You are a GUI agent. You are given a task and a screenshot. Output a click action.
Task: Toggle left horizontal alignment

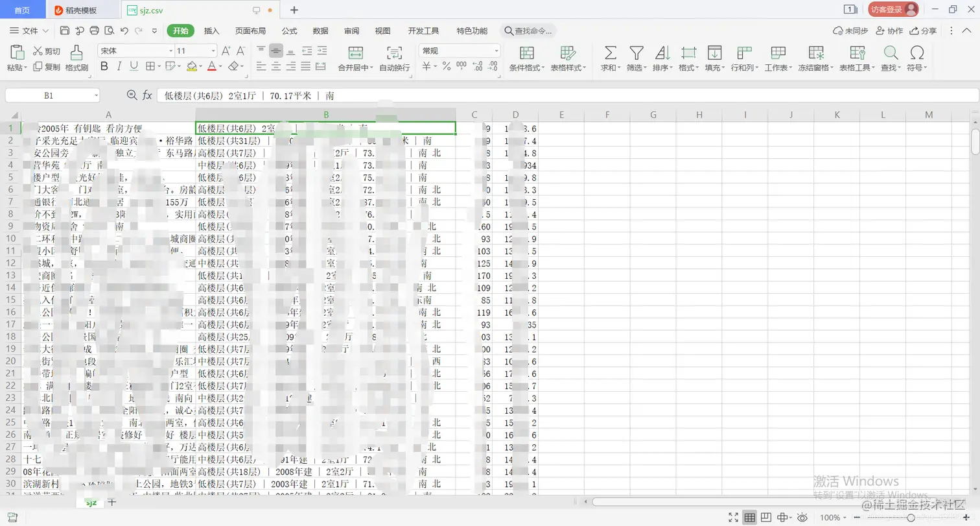(261, 66)
